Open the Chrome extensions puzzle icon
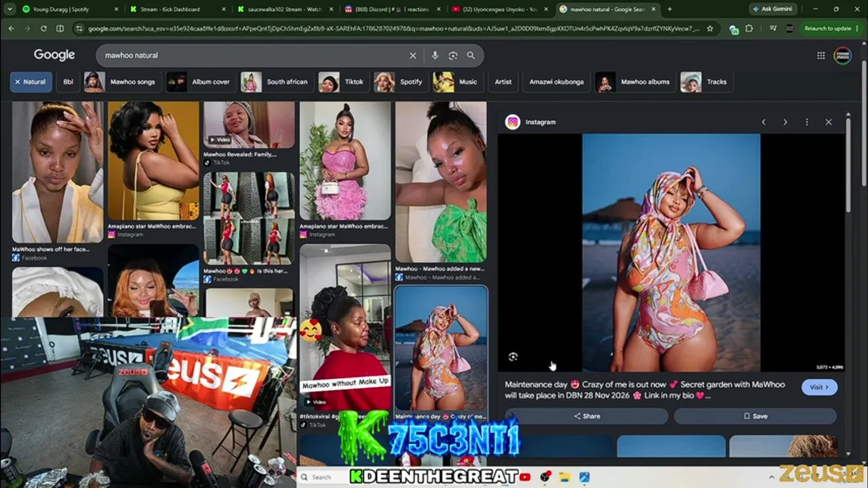Image resolution: width=868 pixels, height=488 pixels. click(749, 28)
